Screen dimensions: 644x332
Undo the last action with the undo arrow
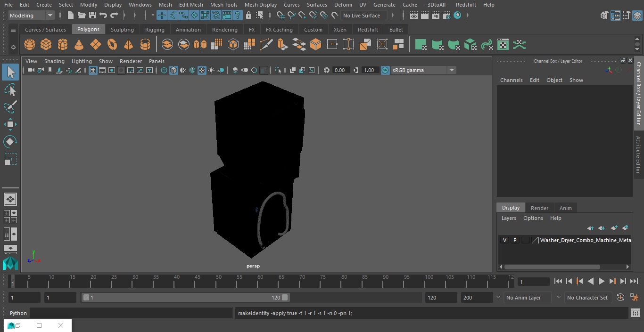pyautogui.click(x=103, y=16)
